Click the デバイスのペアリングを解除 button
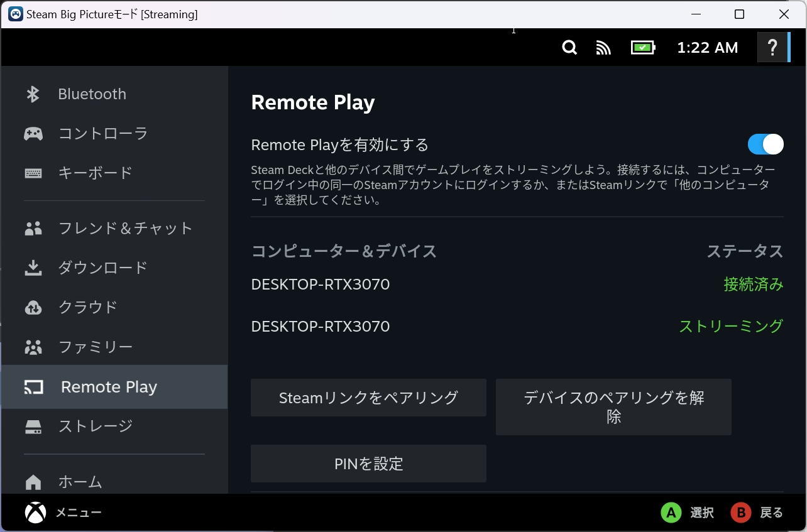Viewport: 807px width, 532px height. coord(613,407)
